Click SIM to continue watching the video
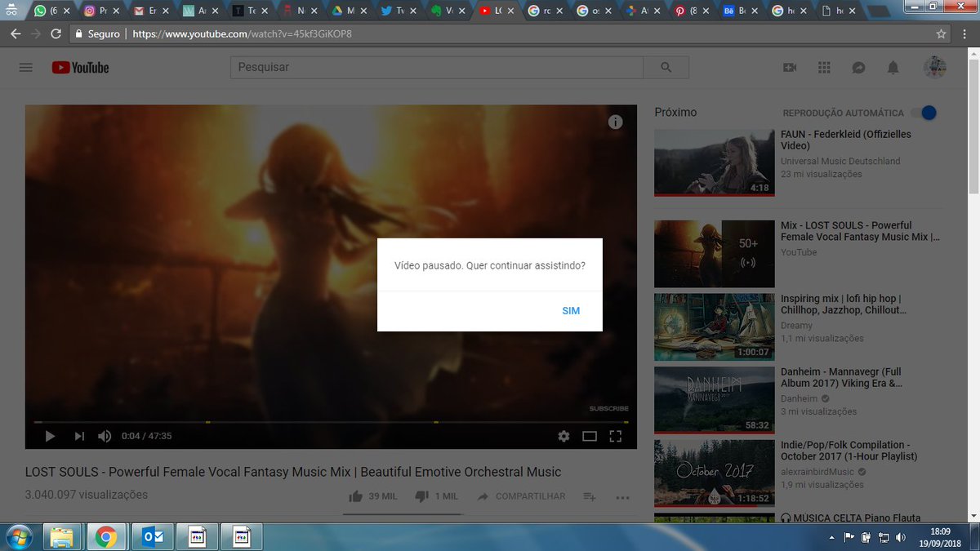Viewport: 980px width, 551px height. (571, 311)
